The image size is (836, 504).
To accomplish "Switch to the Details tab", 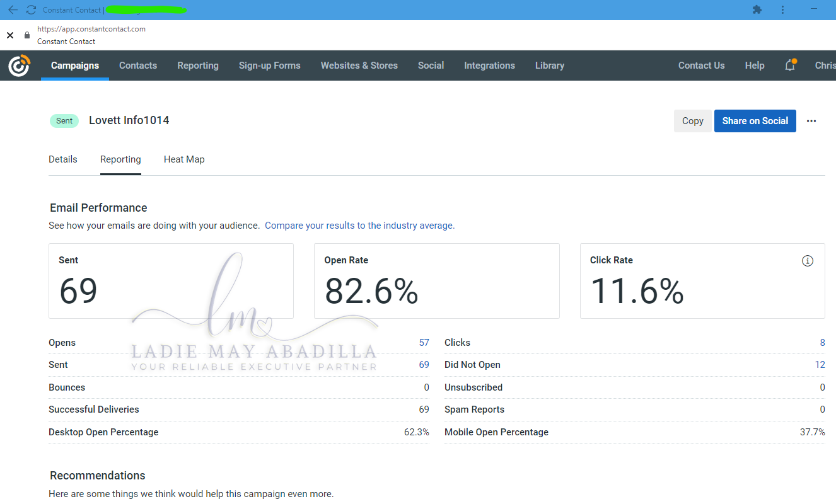I will click(x=63, y=159).
